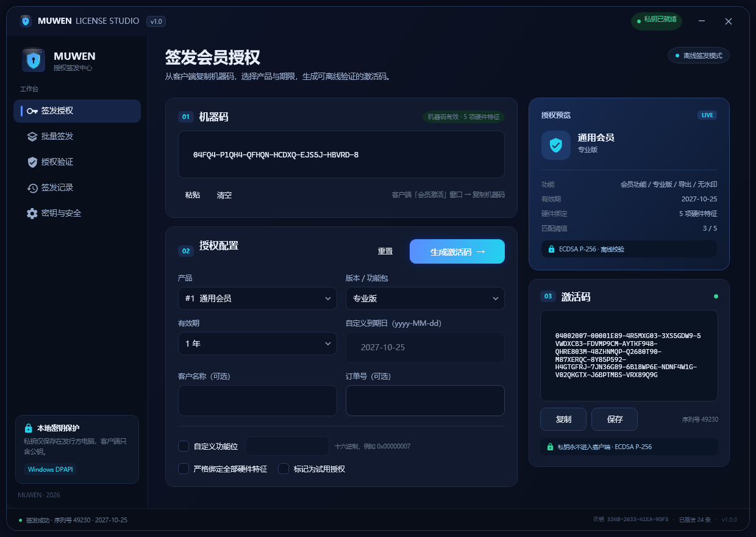Click the green status dot in 激活码 panel
The height and width of the screenshot is (537, 756).
pos(716,297)
